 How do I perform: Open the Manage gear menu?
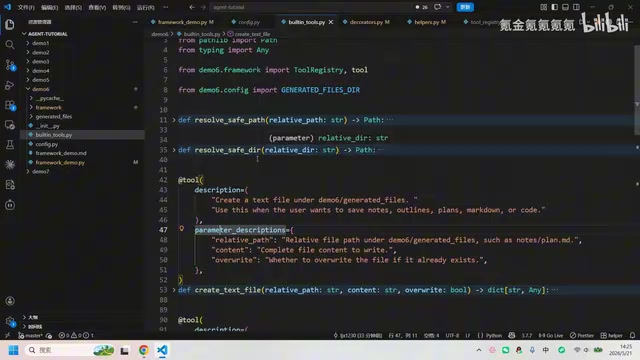point(10,321)
